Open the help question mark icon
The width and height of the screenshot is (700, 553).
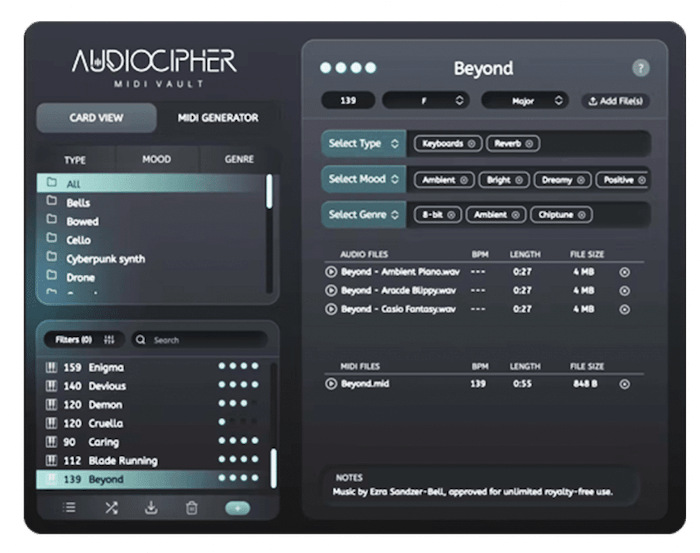pyautogui.click(x=640, y=69)
